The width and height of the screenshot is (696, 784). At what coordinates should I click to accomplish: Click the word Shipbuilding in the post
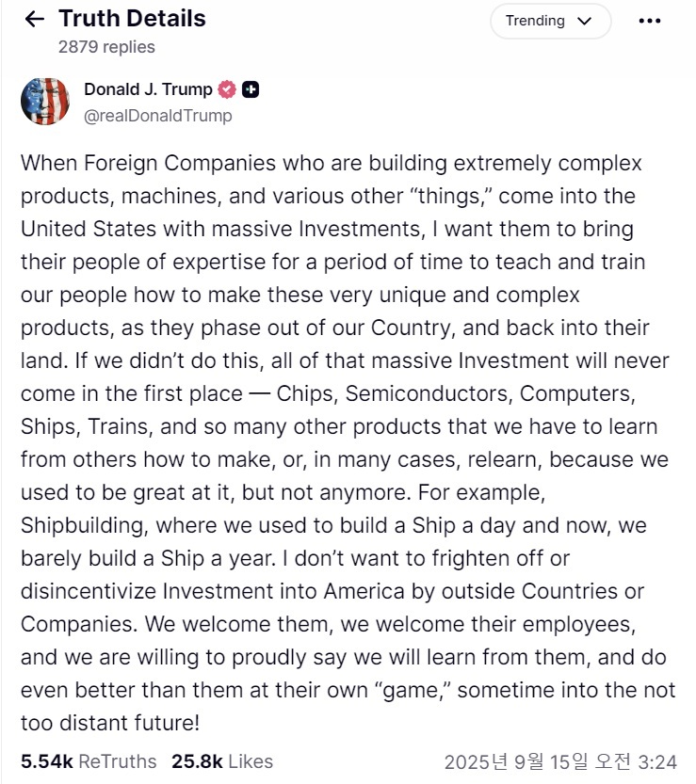84,526
